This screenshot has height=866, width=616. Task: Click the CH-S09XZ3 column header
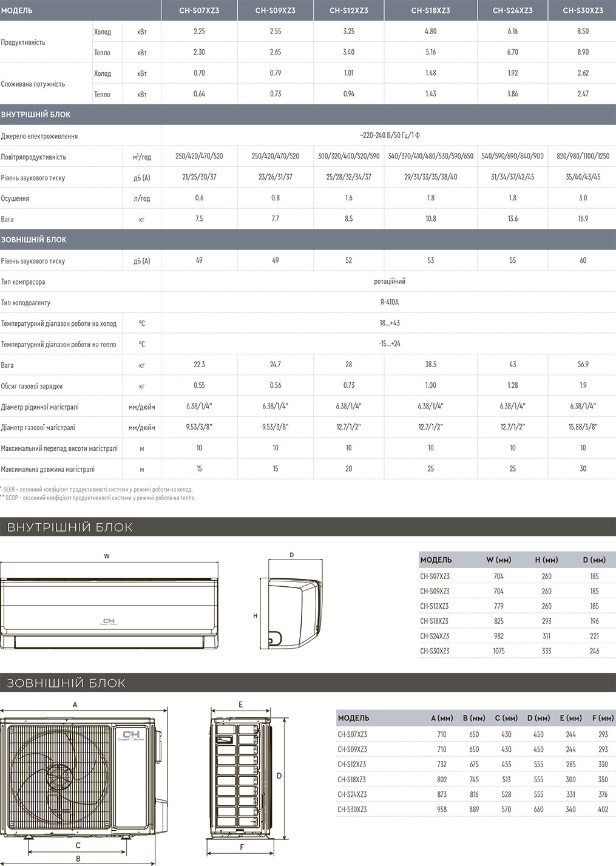pos(276,10)
